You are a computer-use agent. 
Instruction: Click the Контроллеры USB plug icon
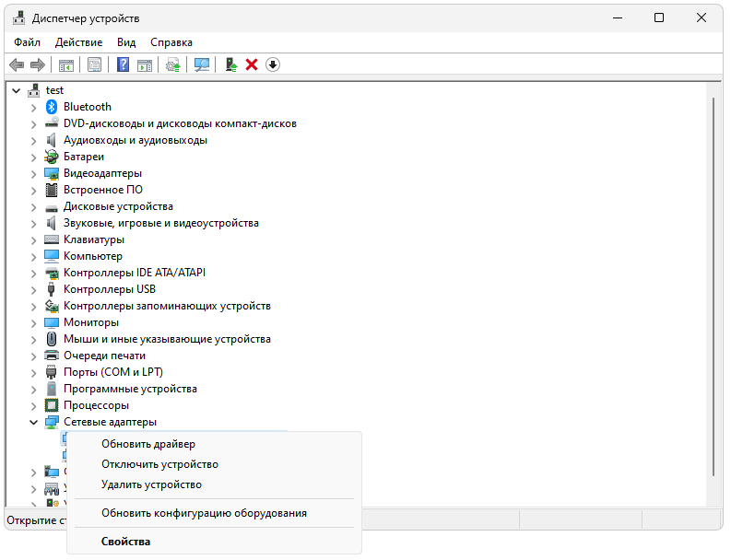point(52,289)
